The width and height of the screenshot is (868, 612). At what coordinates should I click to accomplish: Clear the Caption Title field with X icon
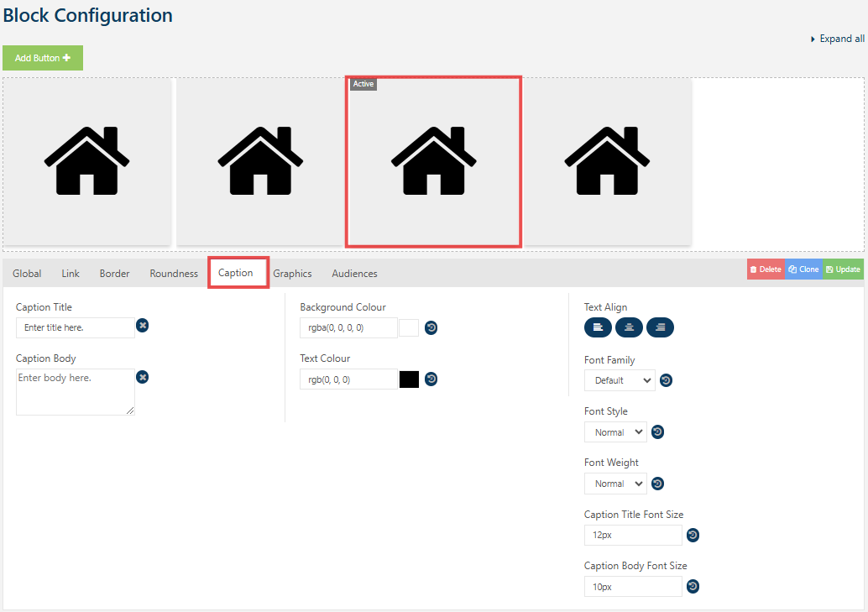pos(143,326)
